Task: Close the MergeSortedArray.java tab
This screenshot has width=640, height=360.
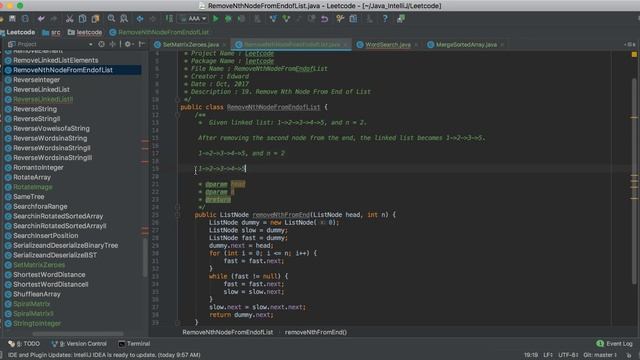Action: 502,45
